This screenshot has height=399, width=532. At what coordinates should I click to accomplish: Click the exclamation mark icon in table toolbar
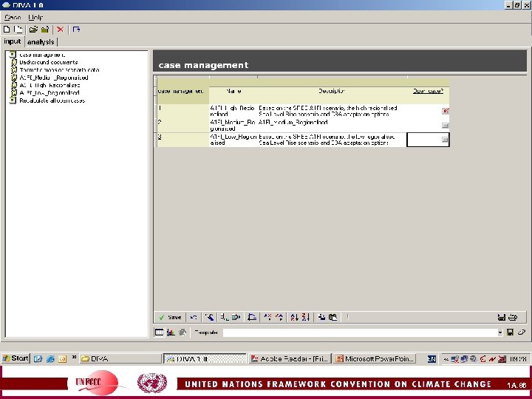click(x=347, y=317)
